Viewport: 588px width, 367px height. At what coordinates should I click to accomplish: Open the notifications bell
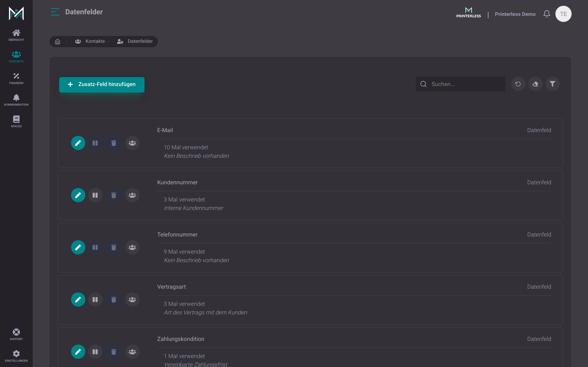[547, 14]
